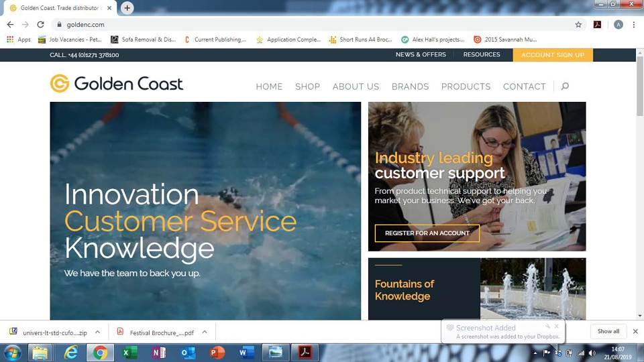
Task: Expand options for univers zip download
Action: tap(97, 332)
